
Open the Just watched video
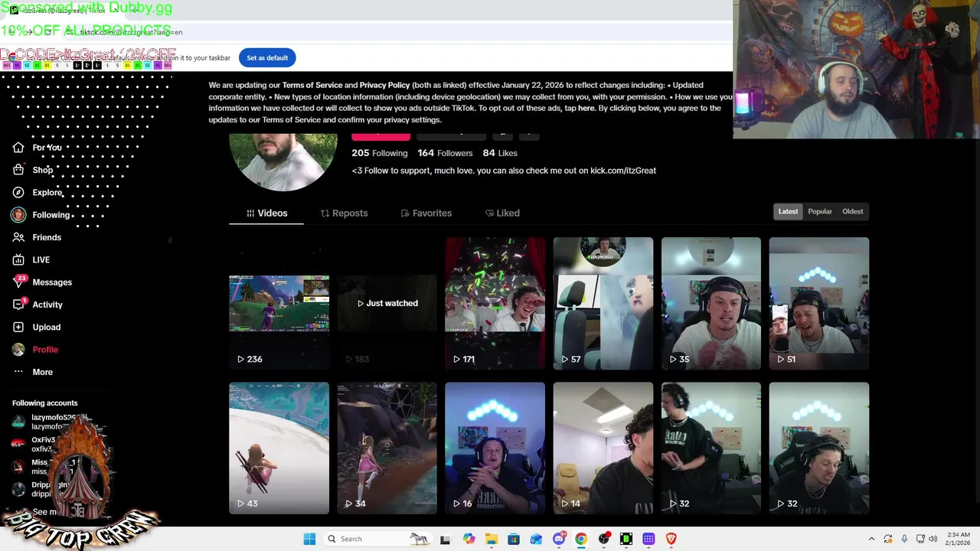click(387, 303)
